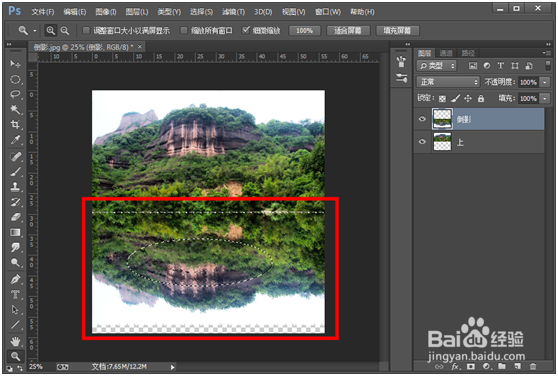Select the Healing Brush tool
The image size is (558, 376).
tap(15, 157)
